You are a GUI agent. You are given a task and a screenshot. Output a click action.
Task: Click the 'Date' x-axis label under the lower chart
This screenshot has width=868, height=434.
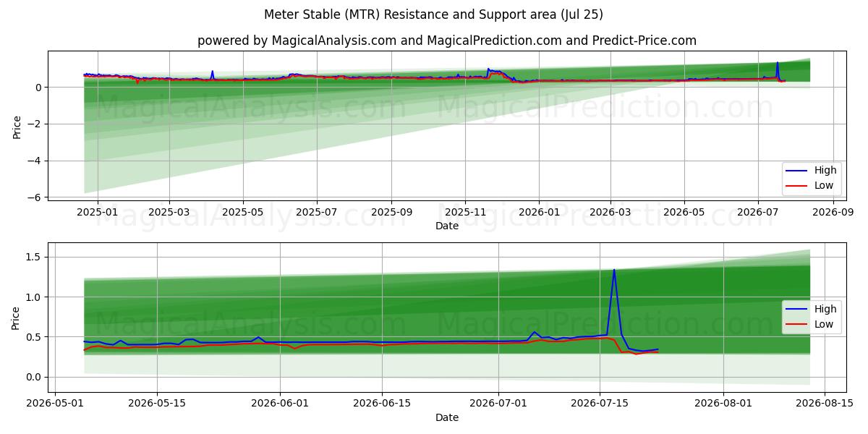point(447,417)
